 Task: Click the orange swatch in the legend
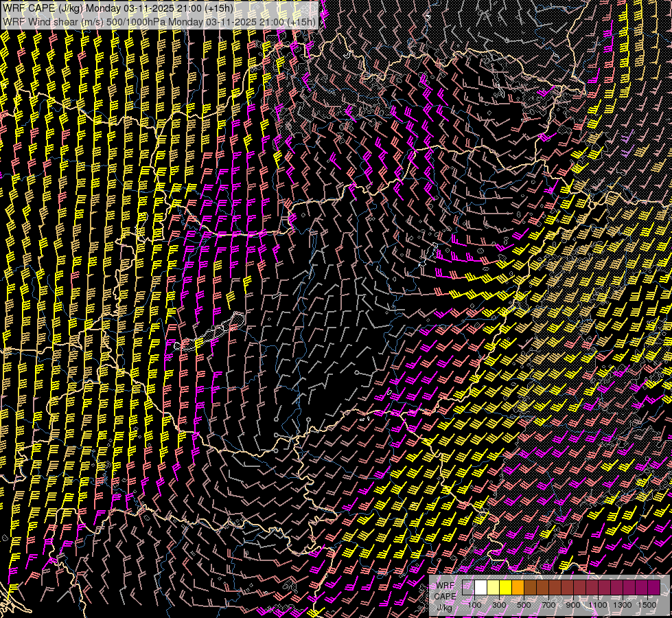tap(518, 587)
